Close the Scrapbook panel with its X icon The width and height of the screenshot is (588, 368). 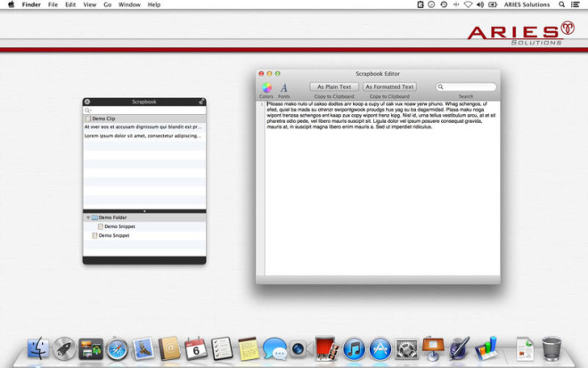87,102
